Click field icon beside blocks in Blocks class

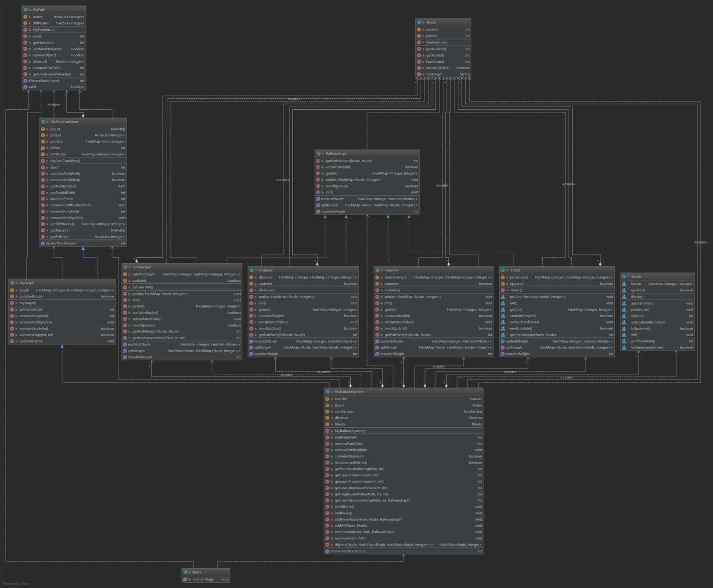coord(624,284)
